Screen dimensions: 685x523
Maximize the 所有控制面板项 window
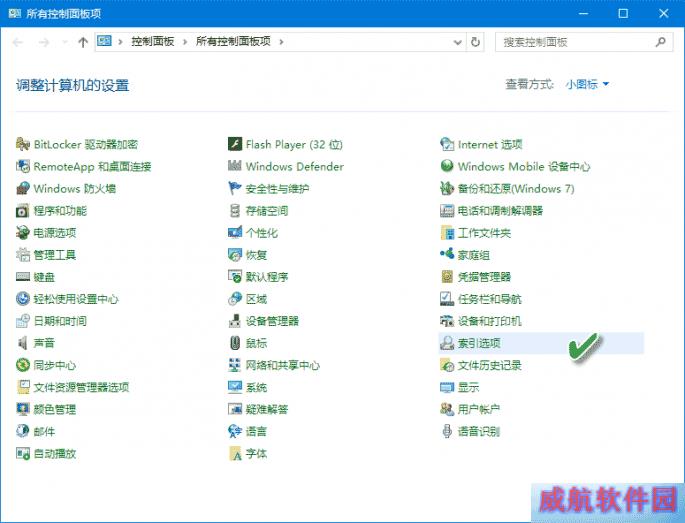point(623,14)
